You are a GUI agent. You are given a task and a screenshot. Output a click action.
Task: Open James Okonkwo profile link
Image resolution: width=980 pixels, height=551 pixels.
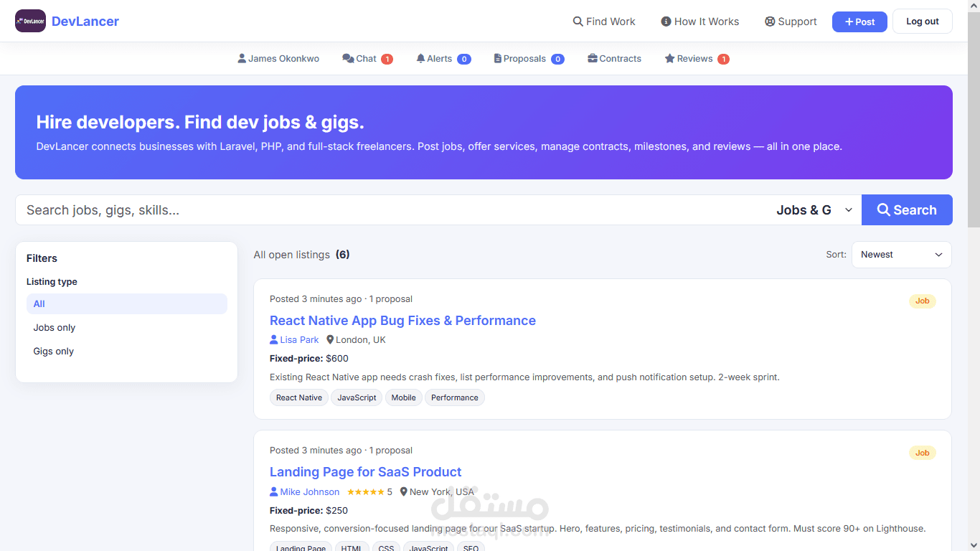[x=278, y=59]
